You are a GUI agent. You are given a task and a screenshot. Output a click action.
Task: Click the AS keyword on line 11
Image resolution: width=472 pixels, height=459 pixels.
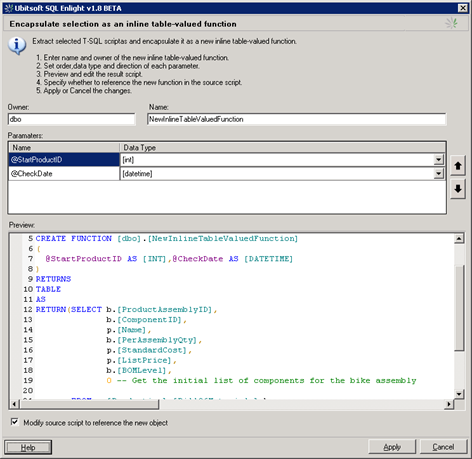pyautogui.click(x=41, y=299)
